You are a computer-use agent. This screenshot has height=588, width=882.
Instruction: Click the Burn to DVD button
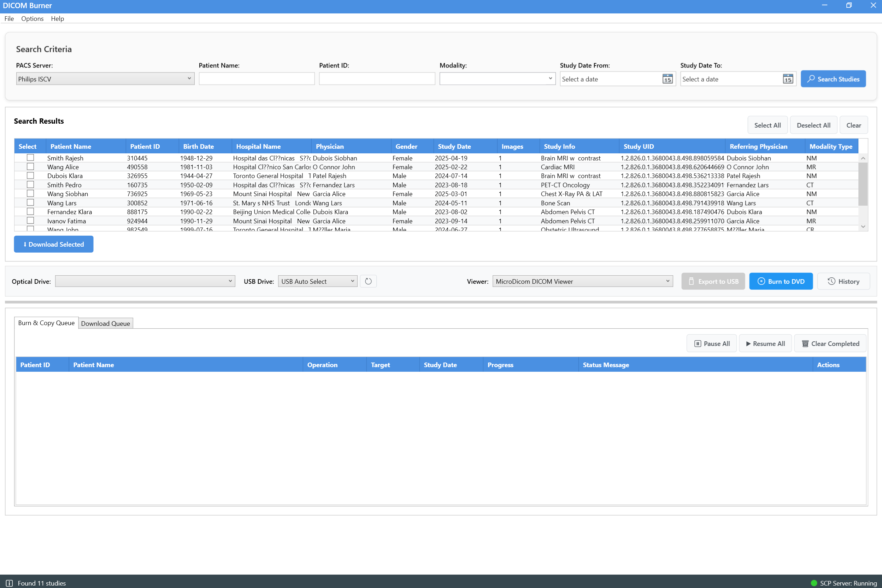pos(781,281)
